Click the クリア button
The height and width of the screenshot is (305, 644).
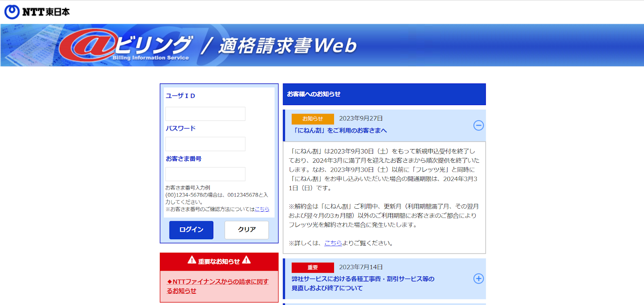[x=247, y=230]
